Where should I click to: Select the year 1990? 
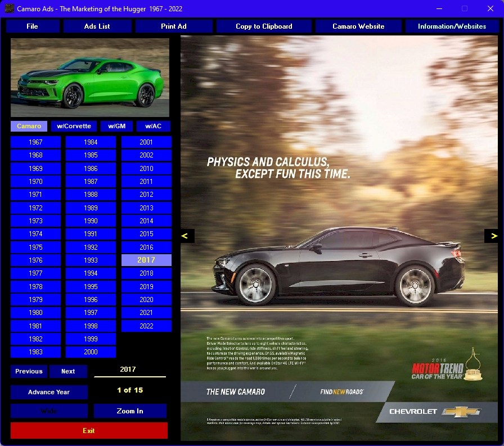coord(91,221)
